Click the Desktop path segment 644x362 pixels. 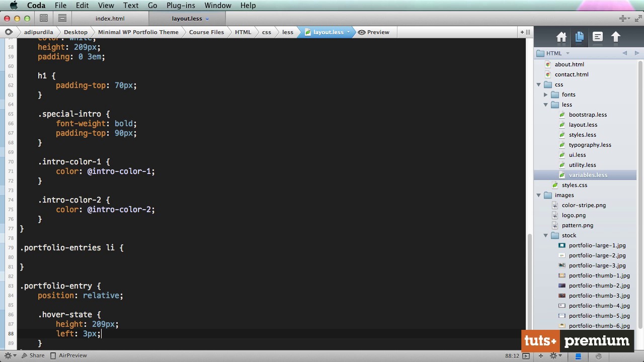[x=75, y=32]
